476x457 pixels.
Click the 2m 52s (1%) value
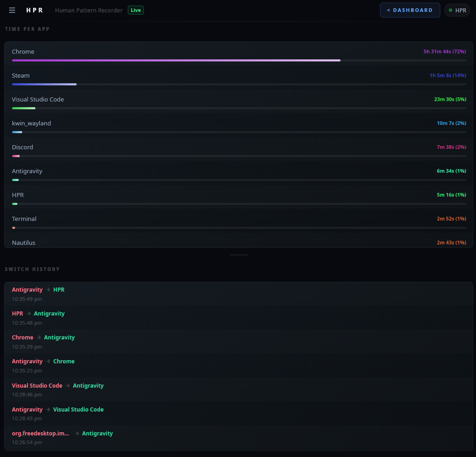tap(451, 219)
